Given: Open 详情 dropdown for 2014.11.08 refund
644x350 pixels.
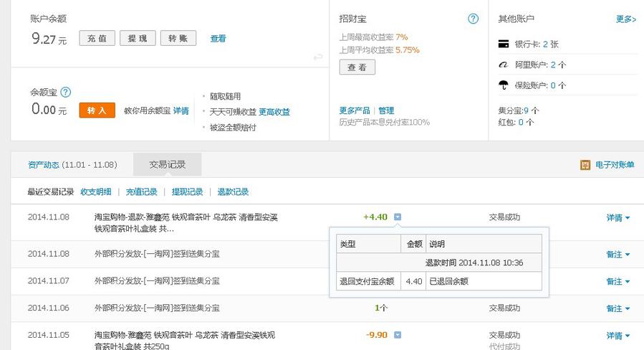Looking at the screenshot, I should tap(617, 217).
